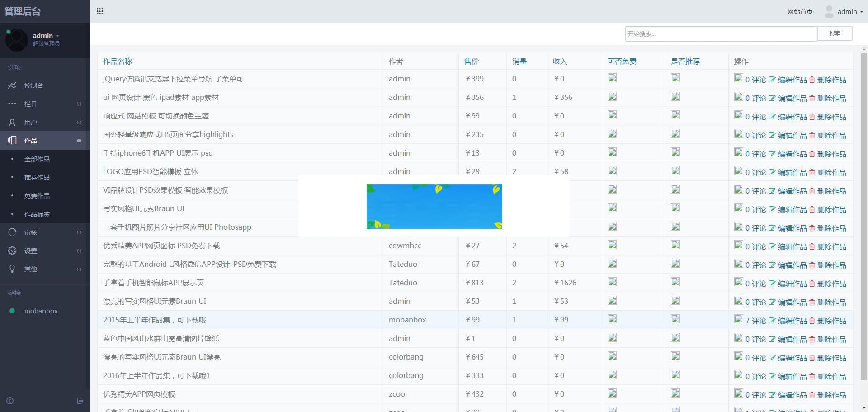This screenshot has width=868, height=412.
Task: Click the apps grid icon in top bar
Action: pos(100,11)
